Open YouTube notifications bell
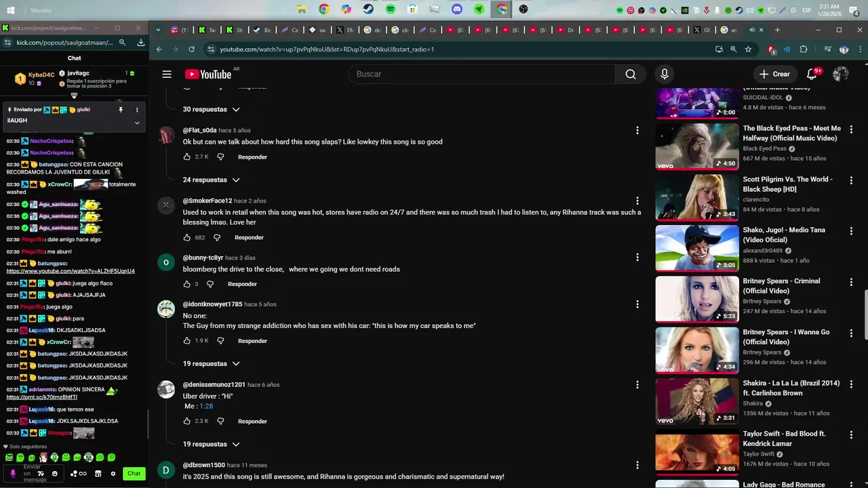This screenshot has height=488, width=868. [x=812, y=74]
